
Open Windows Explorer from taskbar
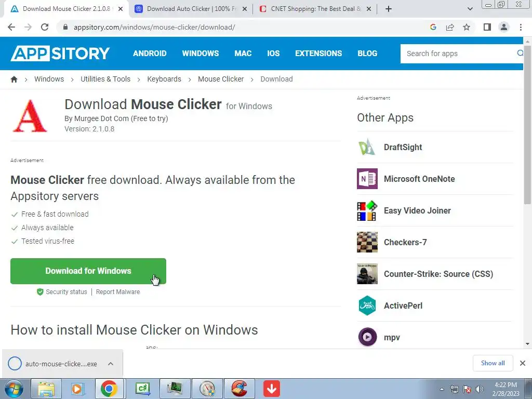click(x=46, y=389)
